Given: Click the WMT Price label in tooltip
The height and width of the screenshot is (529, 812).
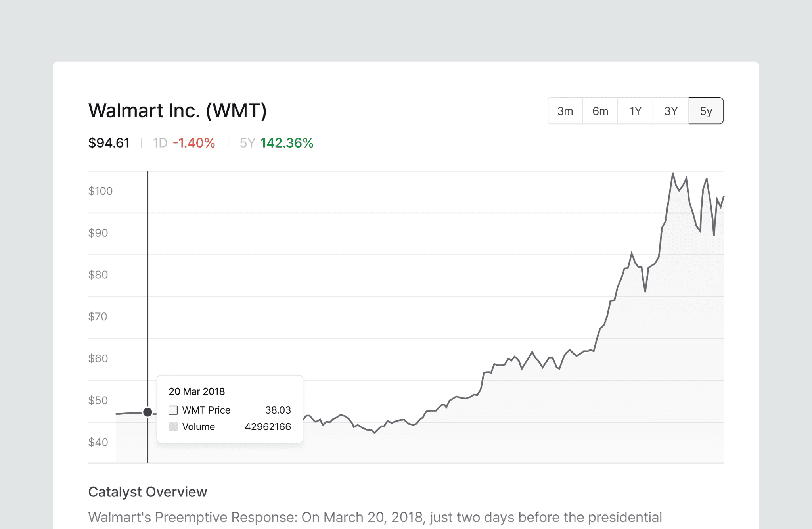Looking at the screenshot, I should (206, 410).
